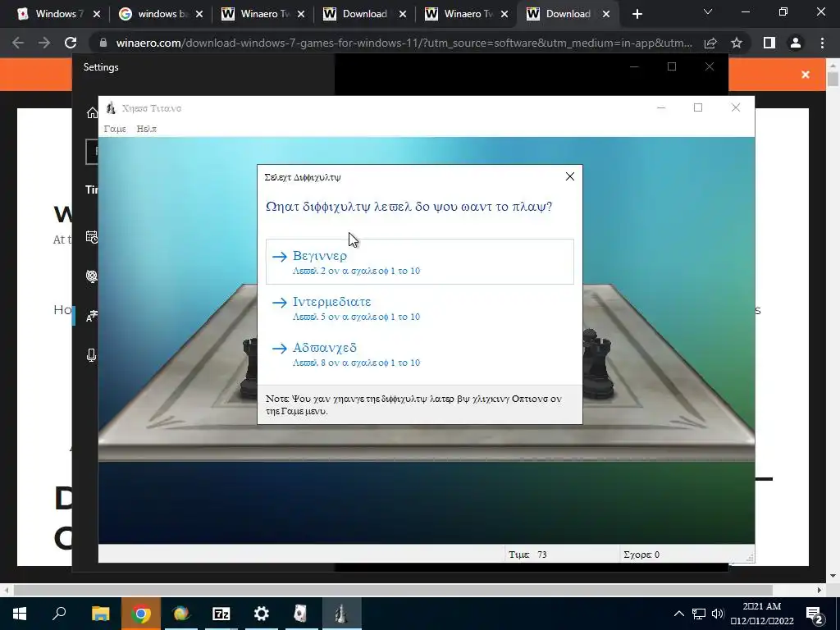Open File Explorer from the taskbar
The height and width of the screenshot is (630, 840).
tap(100, 614)
